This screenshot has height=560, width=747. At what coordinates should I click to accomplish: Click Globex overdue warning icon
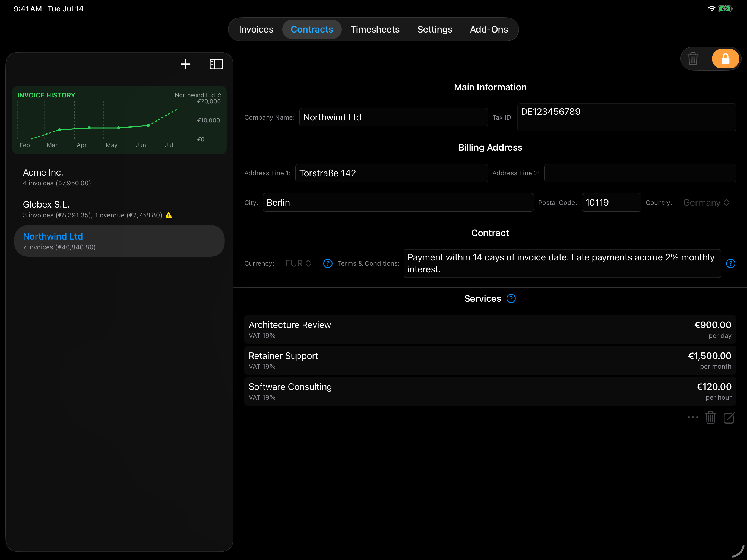(x=169, y=215)
